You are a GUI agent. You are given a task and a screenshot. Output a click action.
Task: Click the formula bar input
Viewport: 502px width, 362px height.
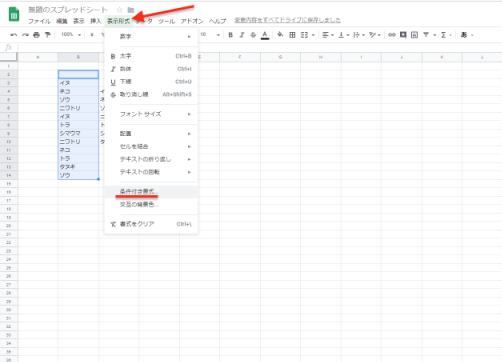[260, 47]
